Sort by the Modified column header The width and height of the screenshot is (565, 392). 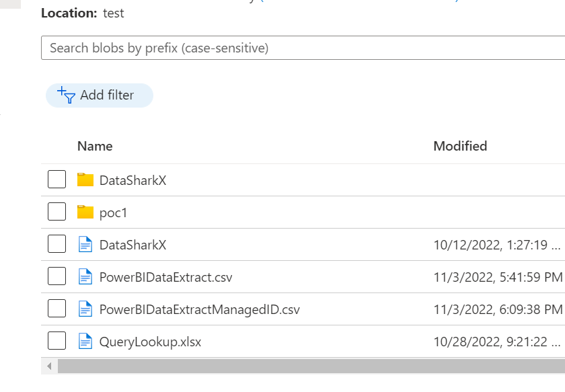460,147
